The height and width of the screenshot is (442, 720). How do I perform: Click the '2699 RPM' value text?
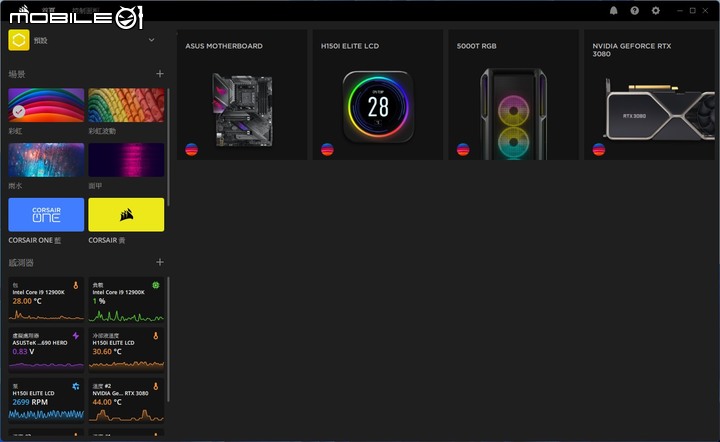(x=30, y=402)
